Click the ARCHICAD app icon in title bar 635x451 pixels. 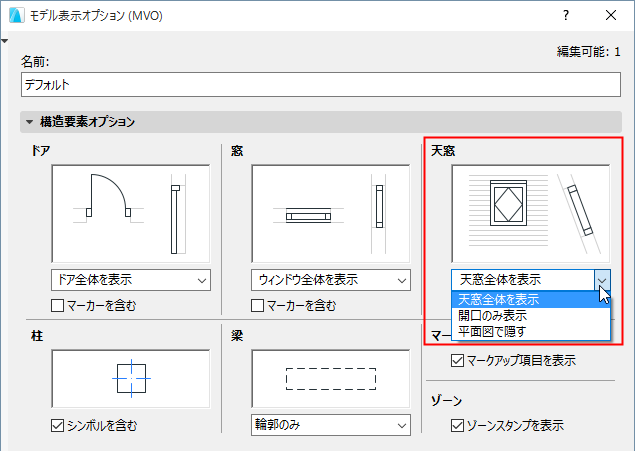tap(16, 15)
